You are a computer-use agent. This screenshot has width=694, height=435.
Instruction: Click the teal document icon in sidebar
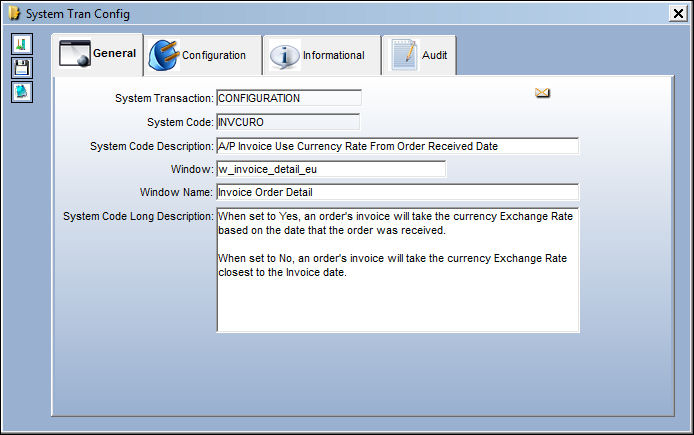click(22, 92)
